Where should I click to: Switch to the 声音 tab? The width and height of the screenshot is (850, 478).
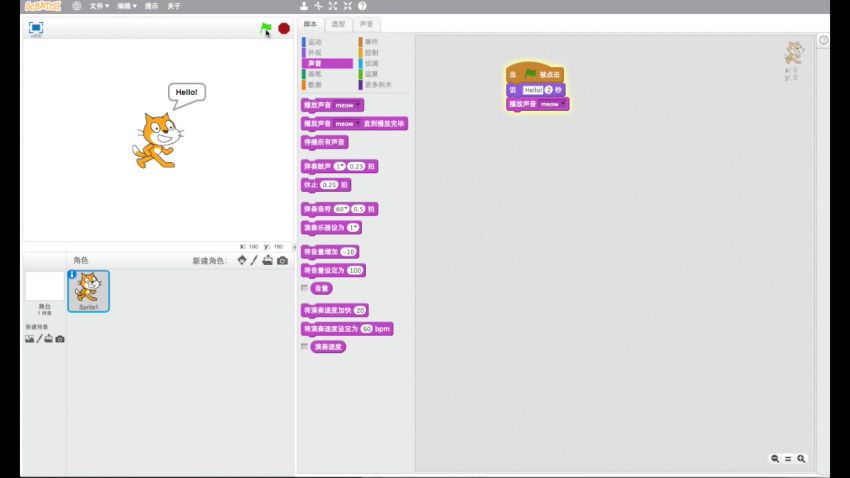click(x=366, y=24)
